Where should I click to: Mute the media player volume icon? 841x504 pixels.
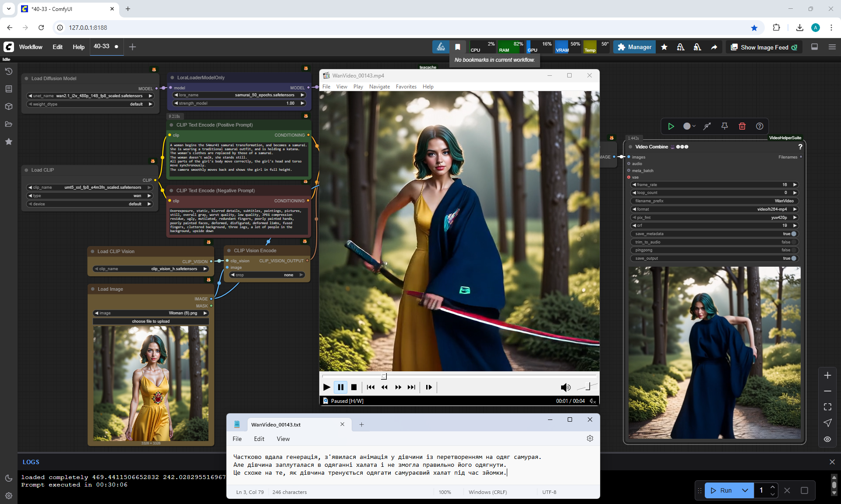[565, 387]
